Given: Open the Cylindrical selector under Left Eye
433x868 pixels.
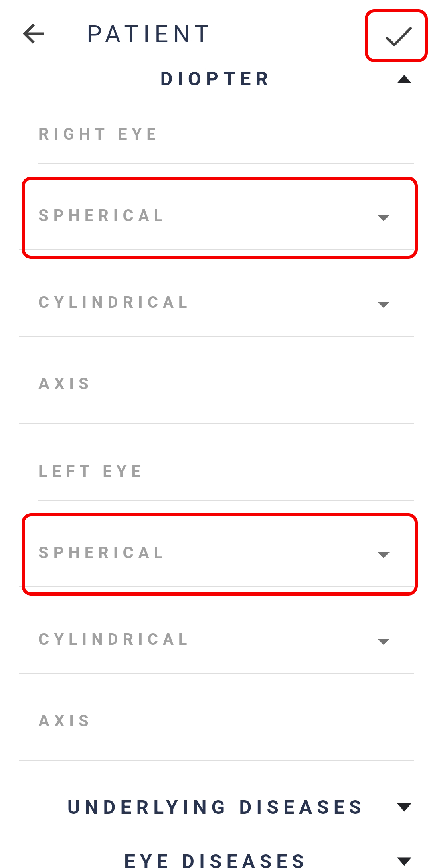Looking at the screenshot, I should click(216, 640).
